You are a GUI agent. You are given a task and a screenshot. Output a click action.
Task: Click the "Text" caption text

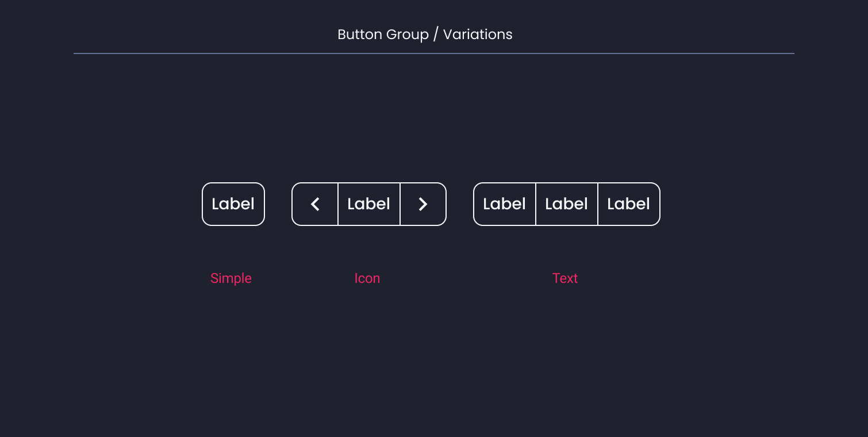click(x=565, y=278)
